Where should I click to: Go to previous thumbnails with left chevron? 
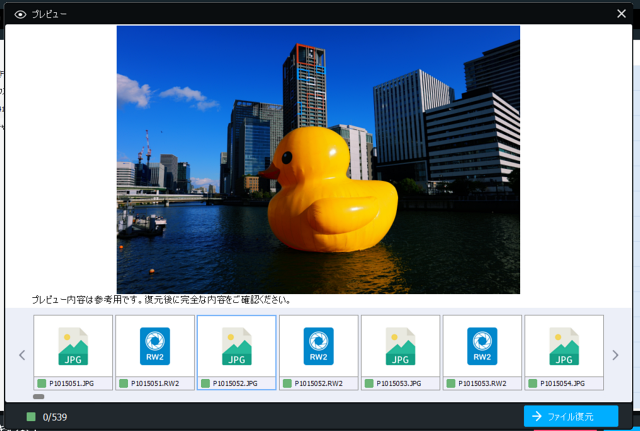coord(22,355)
